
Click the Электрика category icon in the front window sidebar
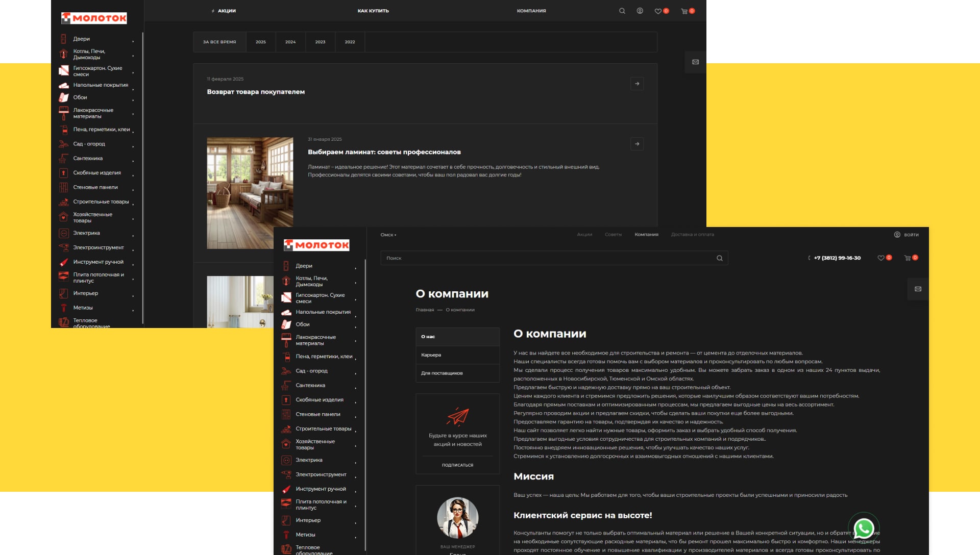[x=286, y=460]
